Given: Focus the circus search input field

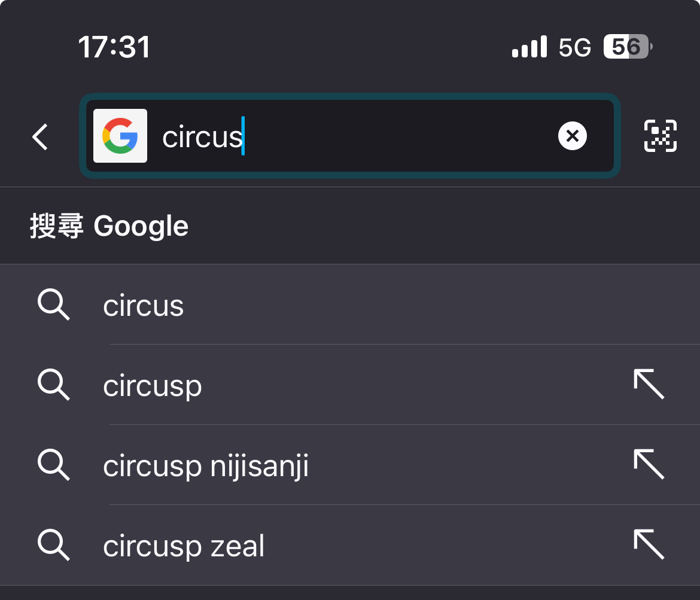Looking at the screenshot, I should 350,136.
